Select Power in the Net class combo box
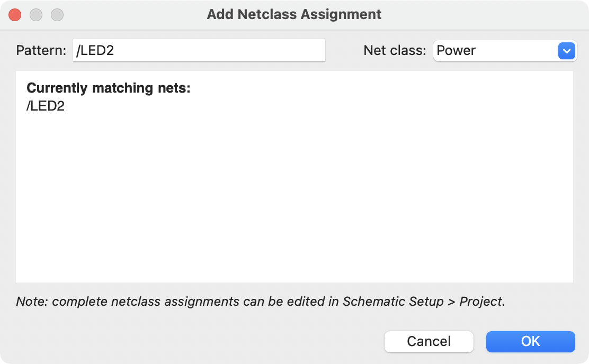Image resolution: width=589 pixels, height=364 pixels. pyautogui.click(x=498, y=51)
